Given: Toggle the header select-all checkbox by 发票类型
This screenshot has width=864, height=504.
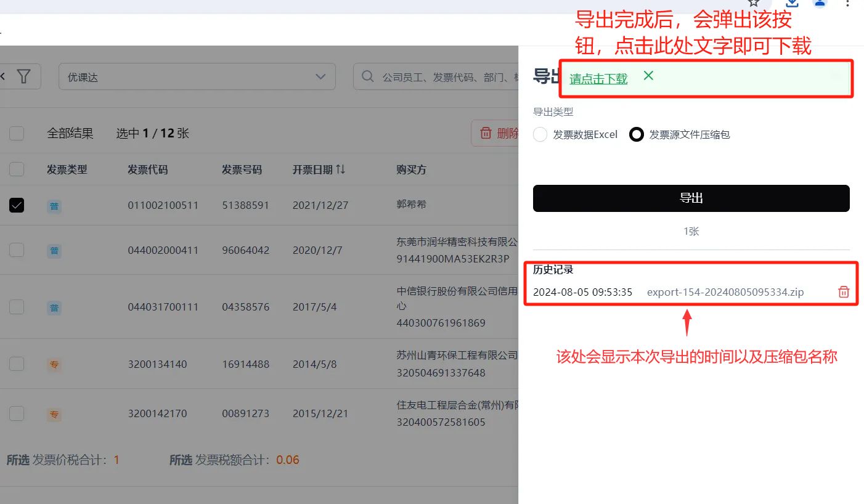Looking at the screenshot, I should tap(17, 169).
